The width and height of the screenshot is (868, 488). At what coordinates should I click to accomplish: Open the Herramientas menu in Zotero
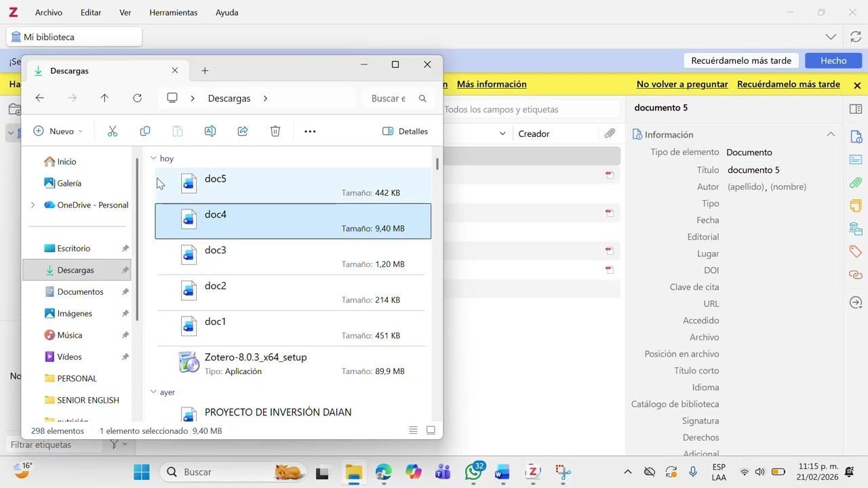(x=174, y=12)
